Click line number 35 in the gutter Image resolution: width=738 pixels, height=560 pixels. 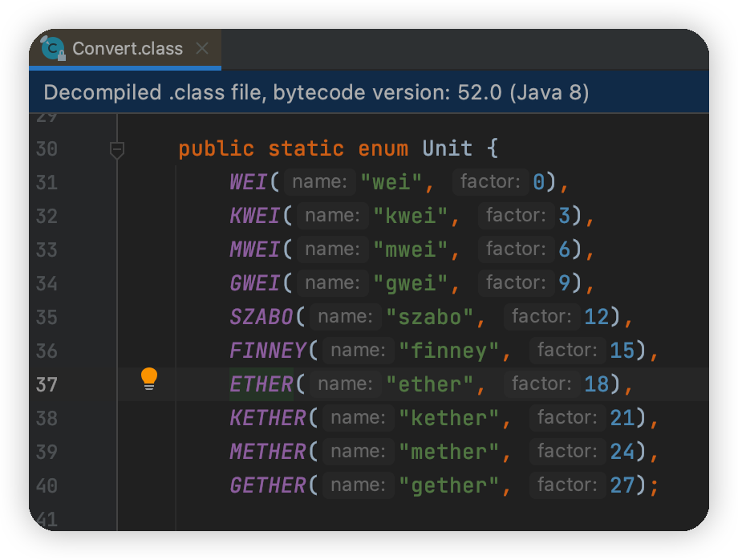tap(47, 318)
